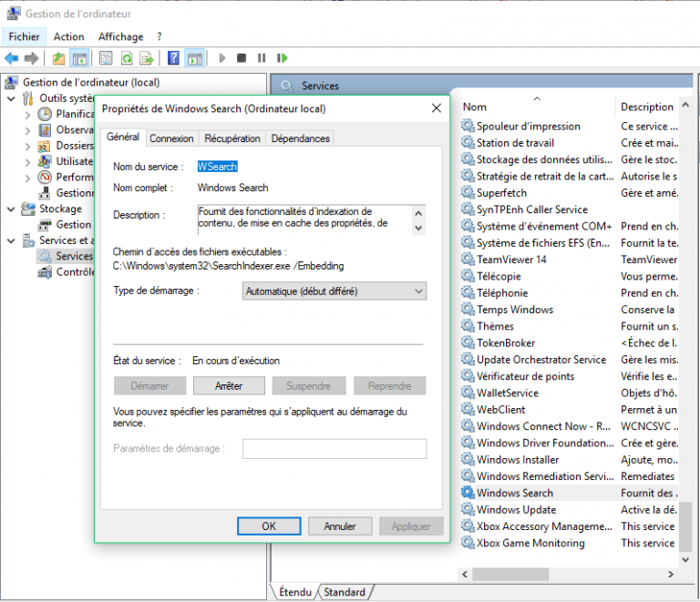Open Help via blue question mark icon
This screenshot has width=700, height=602.
tap(173, 58)
